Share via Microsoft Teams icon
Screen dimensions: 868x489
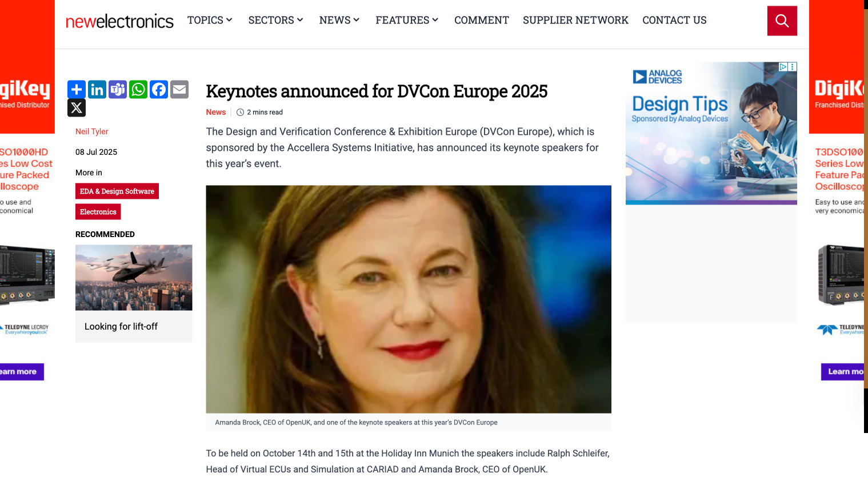pos(118,90)
